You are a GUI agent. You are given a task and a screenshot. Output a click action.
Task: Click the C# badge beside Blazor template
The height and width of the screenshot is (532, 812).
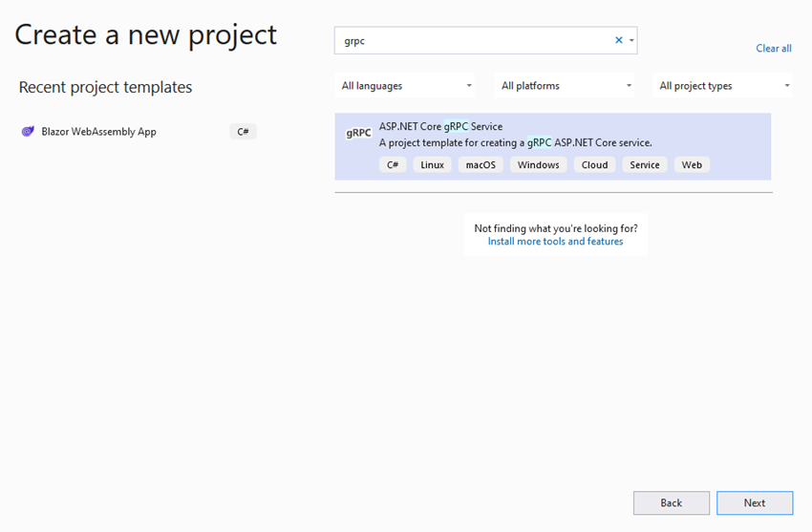click(243, 132)
